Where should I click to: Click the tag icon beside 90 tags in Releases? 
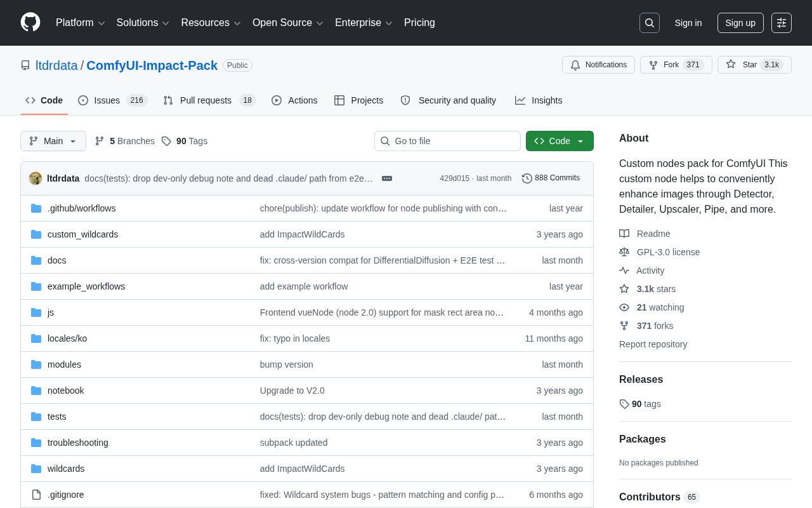[x=624, y=404]
